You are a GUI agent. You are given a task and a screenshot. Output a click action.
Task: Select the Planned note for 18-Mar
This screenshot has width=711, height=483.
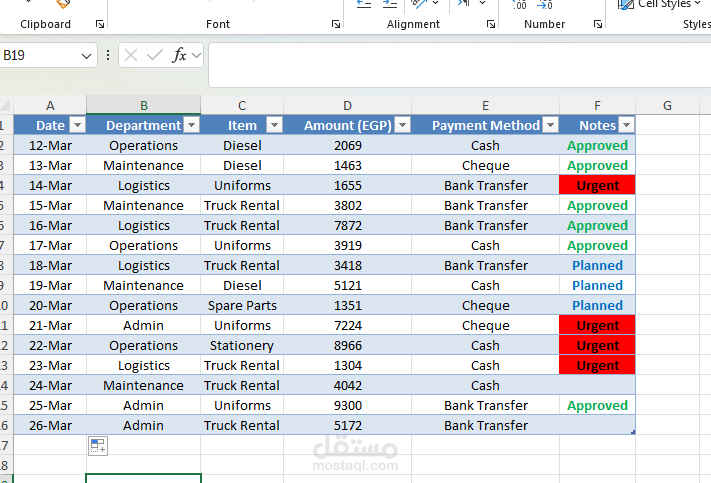[597, 265]
